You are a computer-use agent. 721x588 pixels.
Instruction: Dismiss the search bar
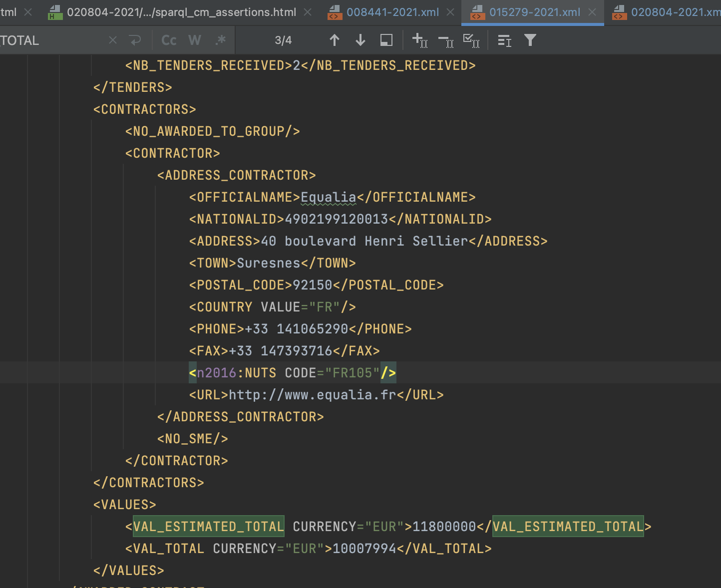coord(112,40)
